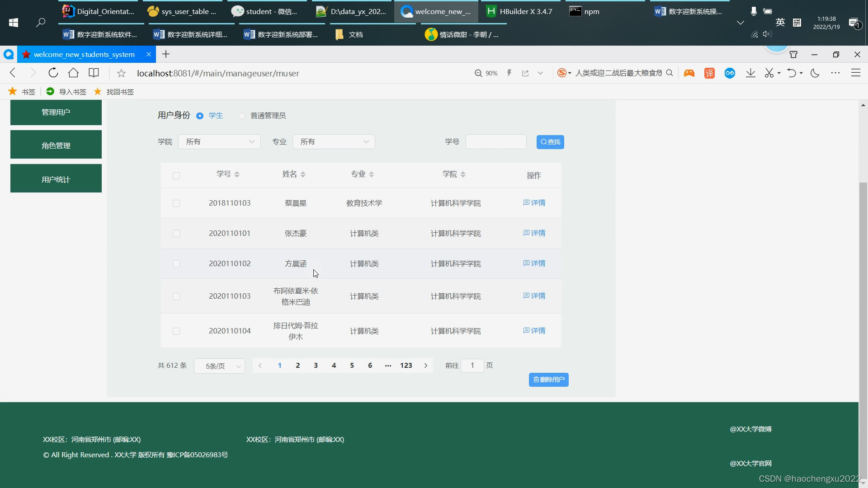This screenshot has width=868, height=488.
Task: Check the row for student 2020110102
Action: 176,264
